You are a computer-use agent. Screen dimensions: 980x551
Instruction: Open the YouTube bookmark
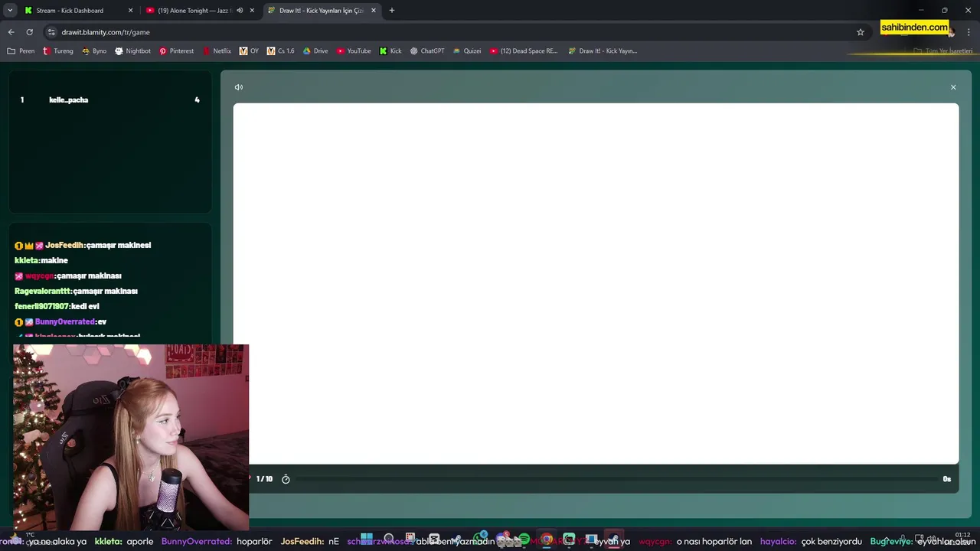[354, 51]
